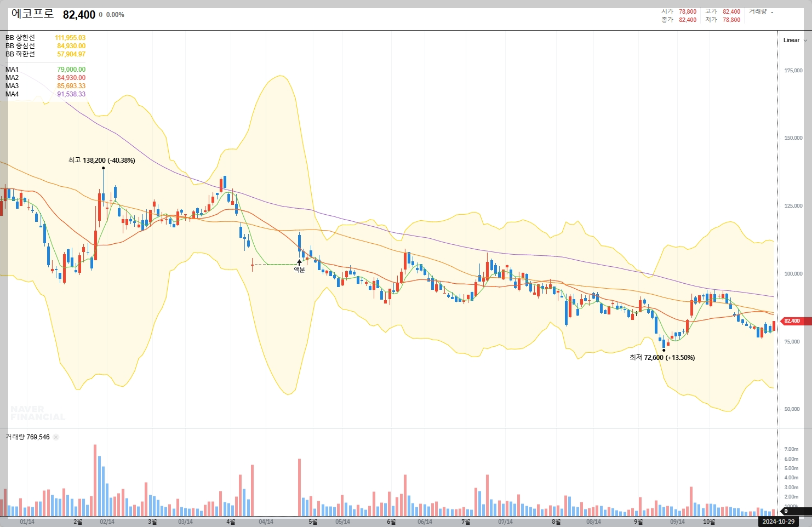This screenshot has width=812, height=527.
Task: Click MA1 value 79,000.00
Action: [71, 70]
